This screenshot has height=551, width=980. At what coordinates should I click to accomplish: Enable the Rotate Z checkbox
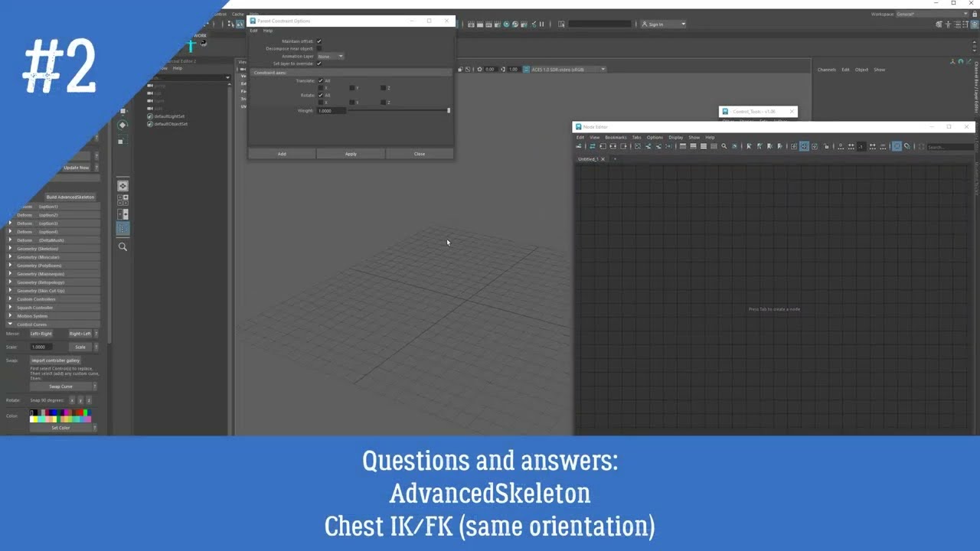tap(384, 102)
